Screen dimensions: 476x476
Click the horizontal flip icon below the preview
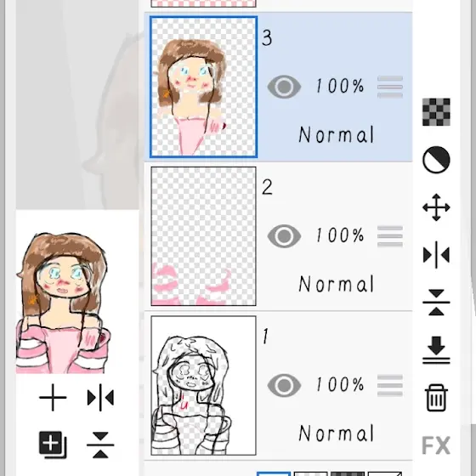coord(100,398)
